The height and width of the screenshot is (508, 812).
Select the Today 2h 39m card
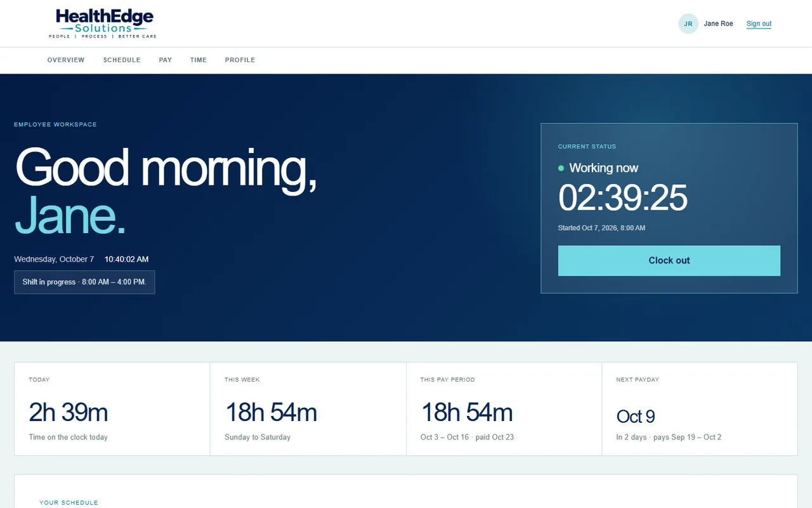112,409
